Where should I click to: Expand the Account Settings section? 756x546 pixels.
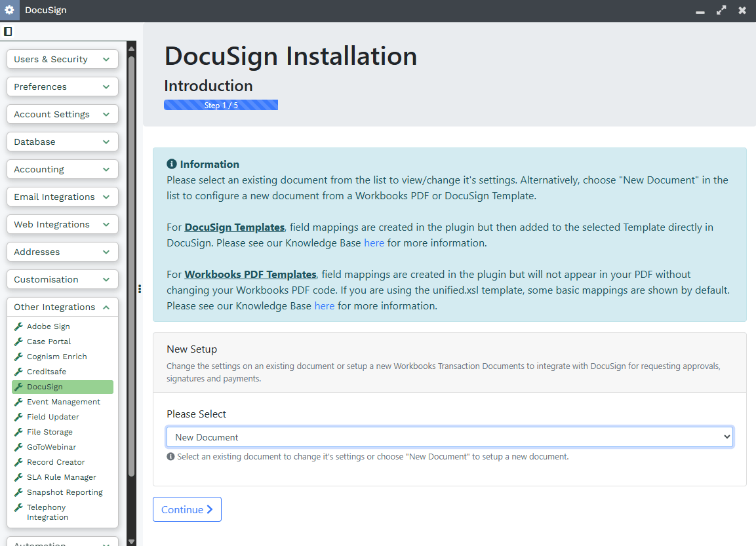coord(63,114)
